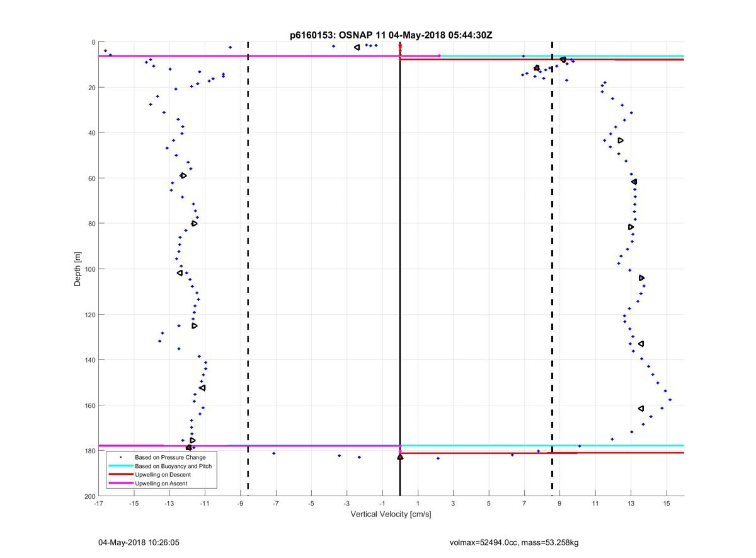The height and width of the screenshot is (558, 756).
Task: Click legend entry 'Upwelling on Ascent'
Action: click(161, 484)
